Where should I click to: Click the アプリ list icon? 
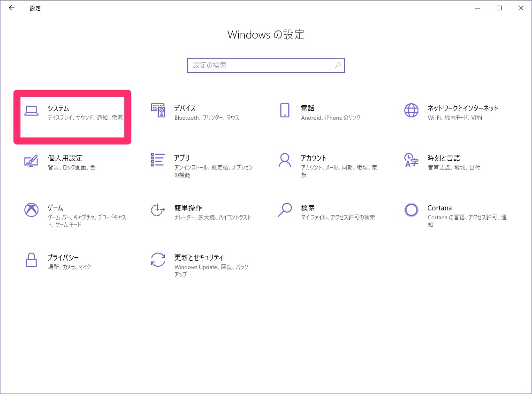click(x=158, y=160)
